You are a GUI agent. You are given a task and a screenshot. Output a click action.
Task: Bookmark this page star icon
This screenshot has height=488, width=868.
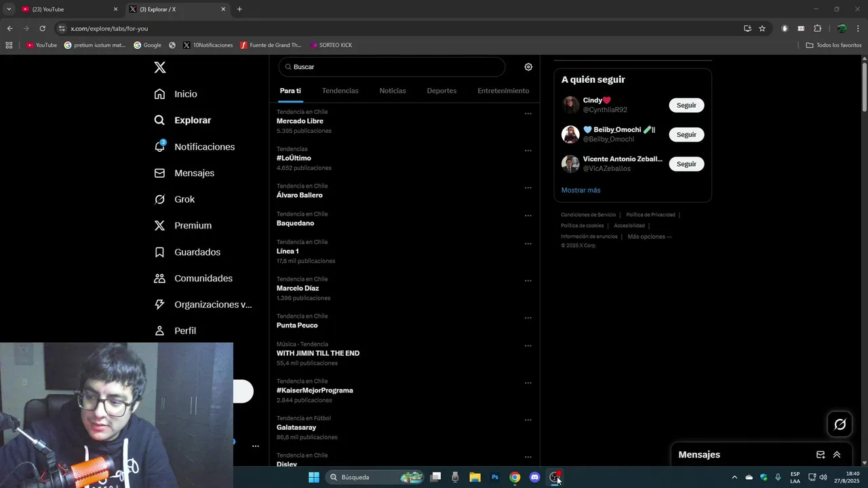(x=762, y=28)
